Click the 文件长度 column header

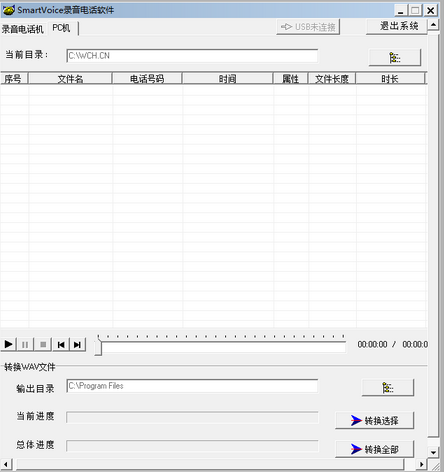[x=332, y=79]
